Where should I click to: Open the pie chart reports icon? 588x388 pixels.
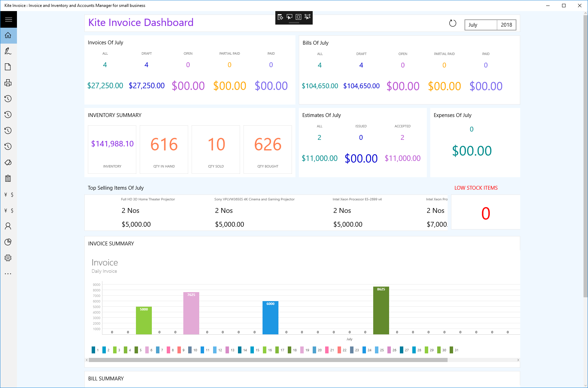coord(8,242)
